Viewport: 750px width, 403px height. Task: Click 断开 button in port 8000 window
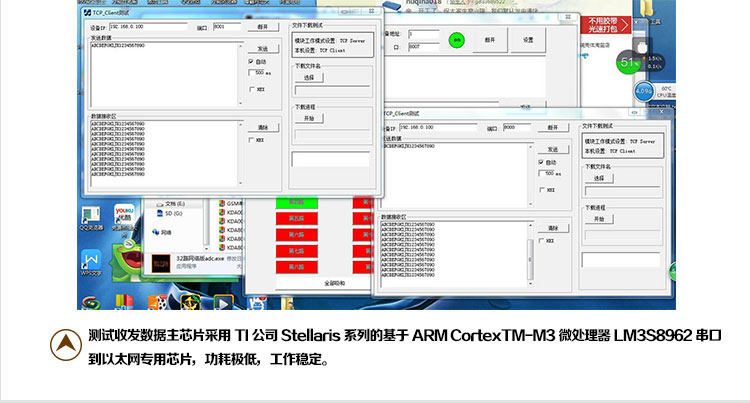point(553,128)
